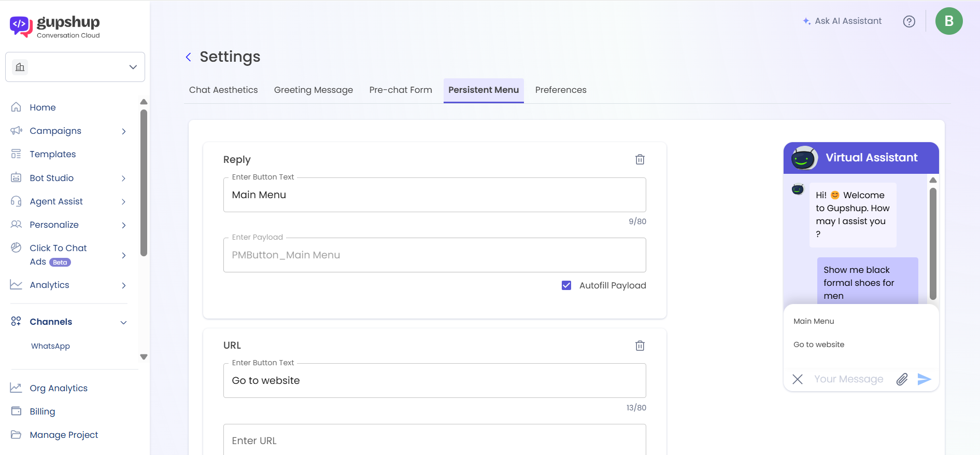Click the Bot Studio icon
The height and width of the screenshot is (455, 980).
(x=16, y=177)
